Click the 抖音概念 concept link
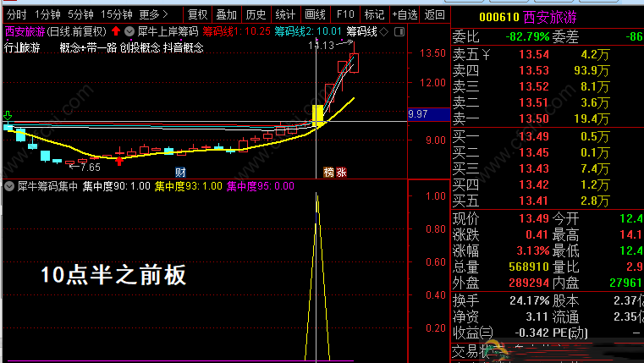The width and height of the screenshot is (644, 363). click(183, 48)
